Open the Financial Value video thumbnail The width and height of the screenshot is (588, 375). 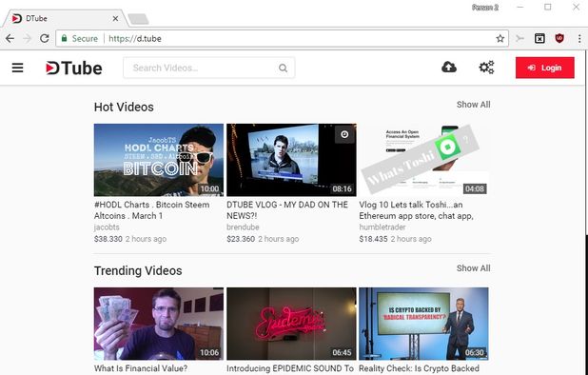click(x=159, y=324)
